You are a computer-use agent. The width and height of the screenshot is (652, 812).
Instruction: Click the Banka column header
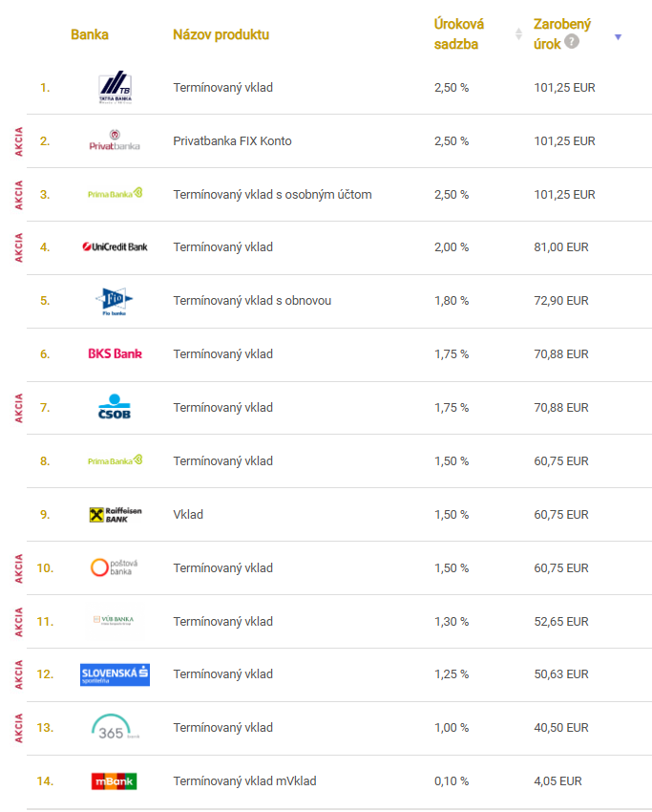click(x=90, y=35)
